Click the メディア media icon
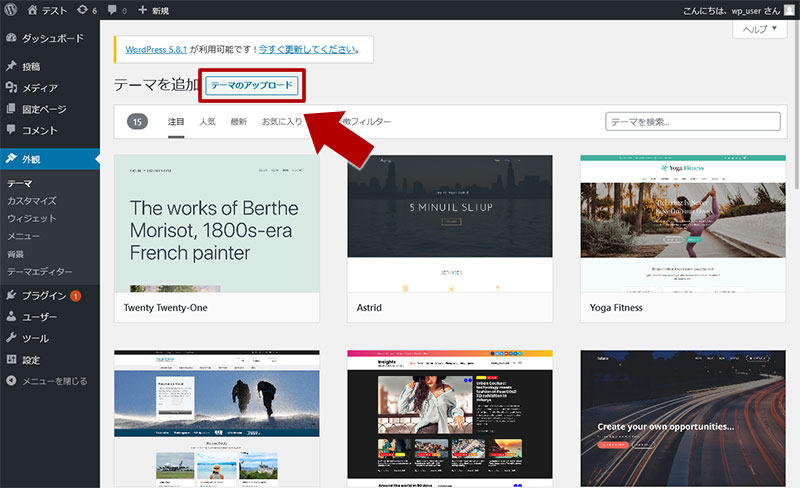Screen dimensions: 800x488 coord(11,87)
